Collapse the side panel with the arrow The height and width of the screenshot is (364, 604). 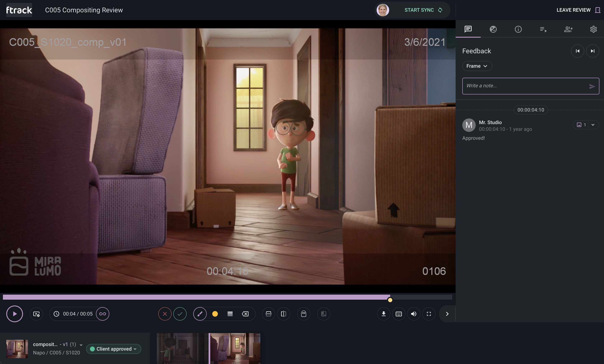pyautogui.click(x=447, y=314)
